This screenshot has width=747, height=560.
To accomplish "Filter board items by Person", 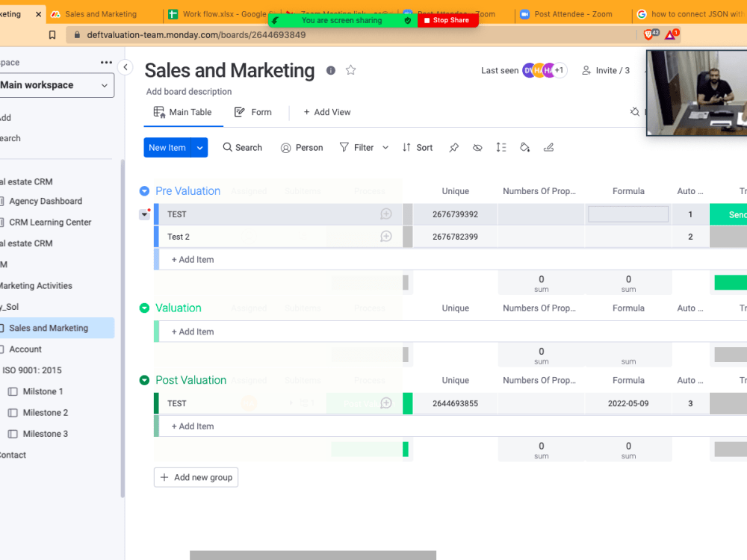I will pos(301,147).
